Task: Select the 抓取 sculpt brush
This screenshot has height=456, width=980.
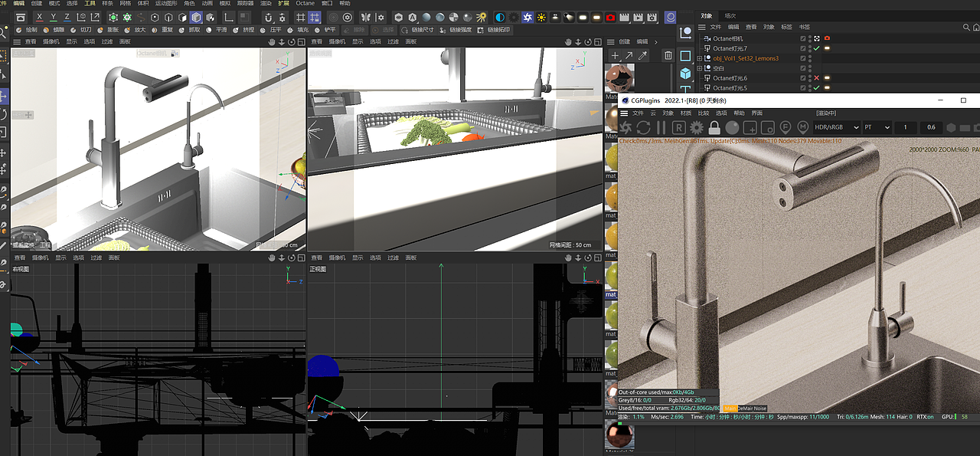Action: 189,30
